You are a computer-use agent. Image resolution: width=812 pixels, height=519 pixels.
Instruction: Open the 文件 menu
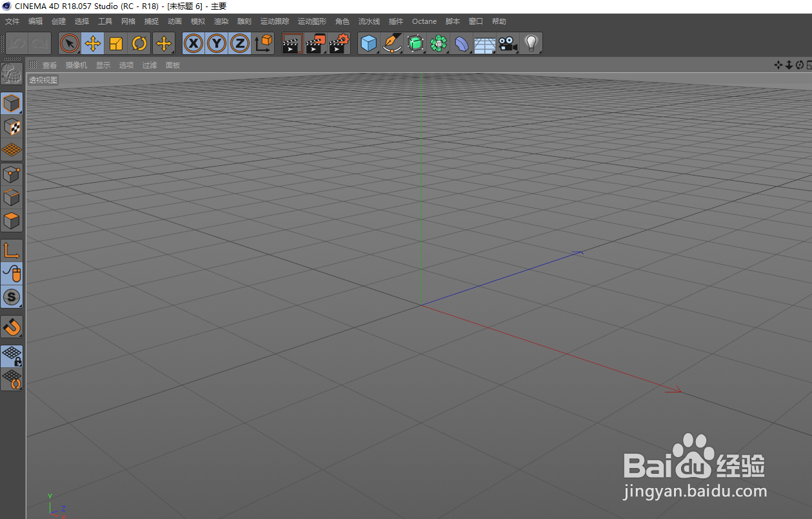click(12, 21)
